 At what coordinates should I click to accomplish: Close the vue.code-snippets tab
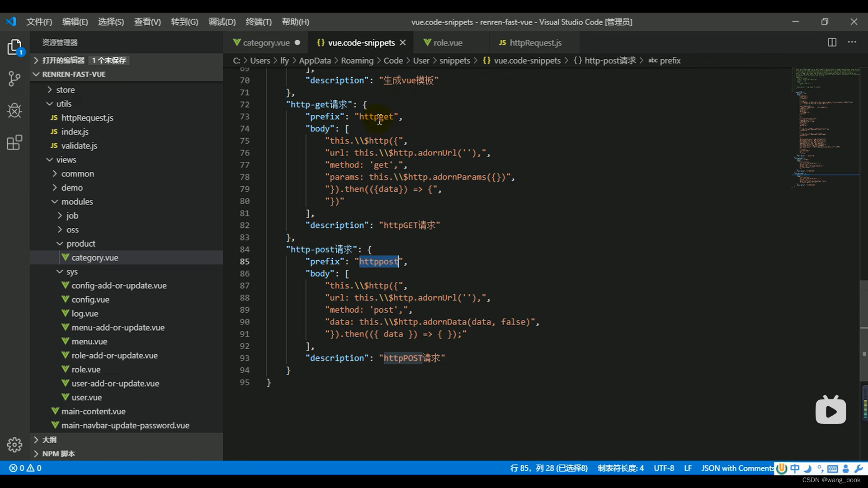coord(403,42)
